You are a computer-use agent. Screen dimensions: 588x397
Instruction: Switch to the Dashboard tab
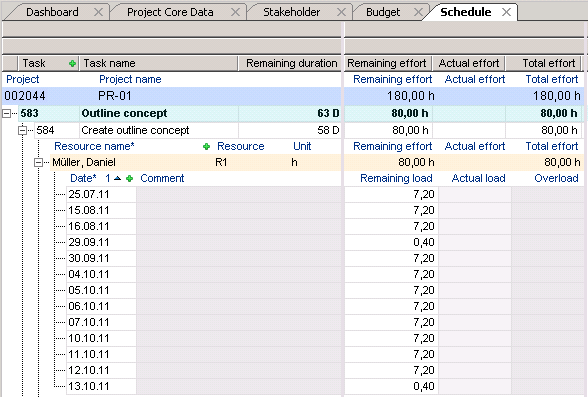coord(52,12)
